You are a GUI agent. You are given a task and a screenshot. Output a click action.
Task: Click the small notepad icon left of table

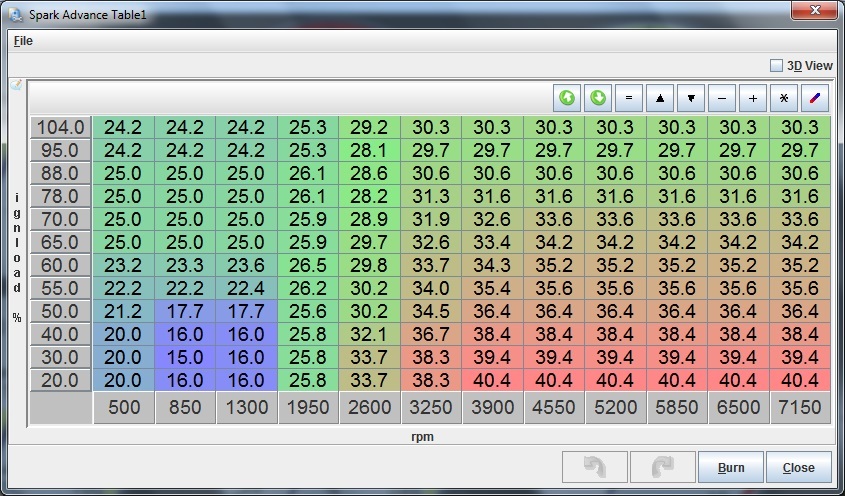point(16,86)
